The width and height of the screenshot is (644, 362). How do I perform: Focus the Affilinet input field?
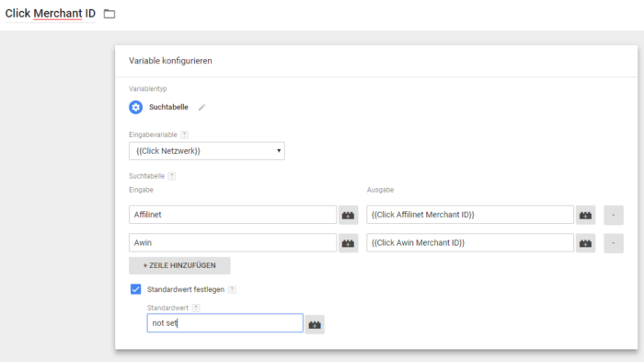pyautogui.click(x=233, y=215)
